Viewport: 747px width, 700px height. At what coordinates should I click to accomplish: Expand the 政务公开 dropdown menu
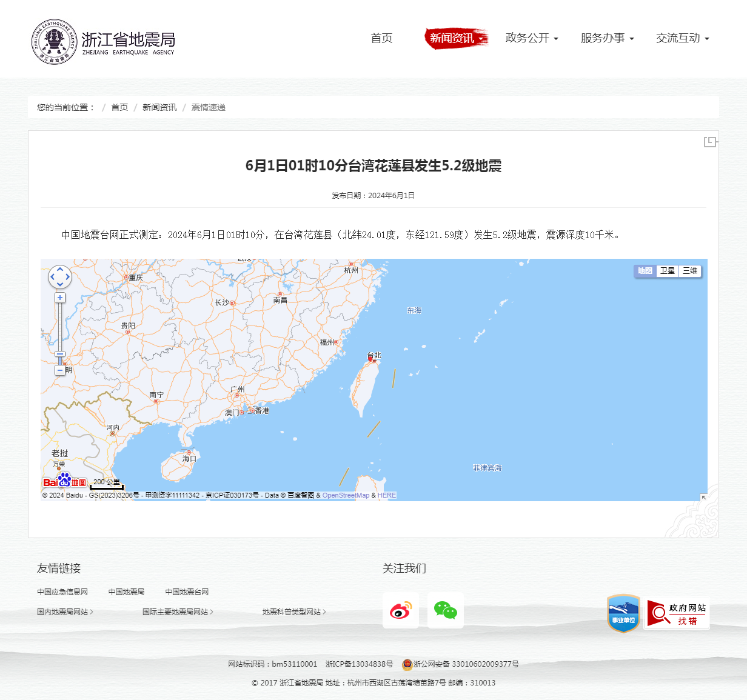coord(531,38)
